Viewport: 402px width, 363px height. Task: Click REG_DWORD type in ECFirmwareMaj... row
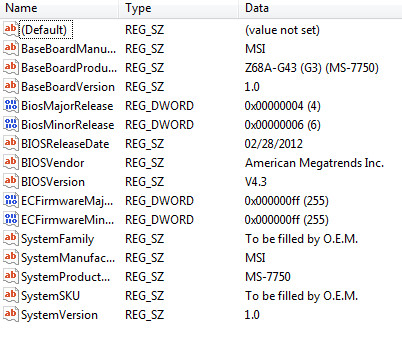pyautogui.click(x=159, y=201)
